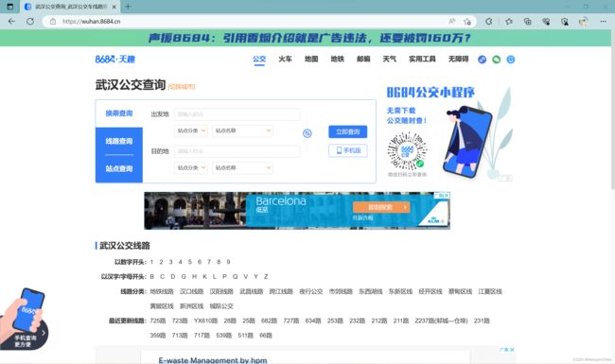Select the 火车 navigation tab
The image size is (615, 364).
click(285, 60)
